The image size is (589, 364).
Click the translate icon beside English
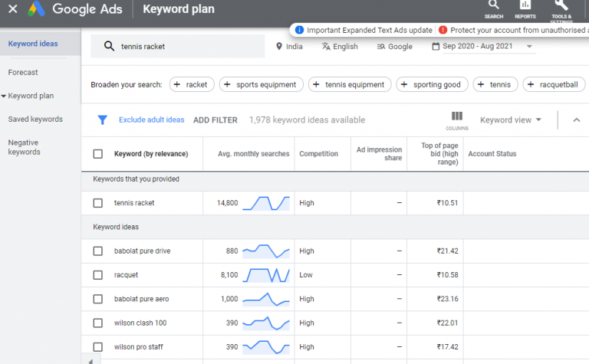point(326,46)
